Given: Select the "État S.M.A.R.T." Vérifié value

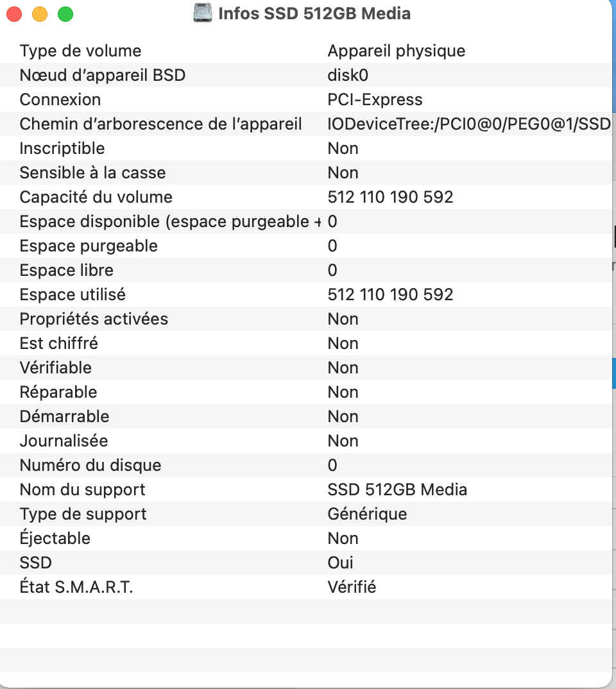Looking at the screenshot, I should tap(352, 587).
